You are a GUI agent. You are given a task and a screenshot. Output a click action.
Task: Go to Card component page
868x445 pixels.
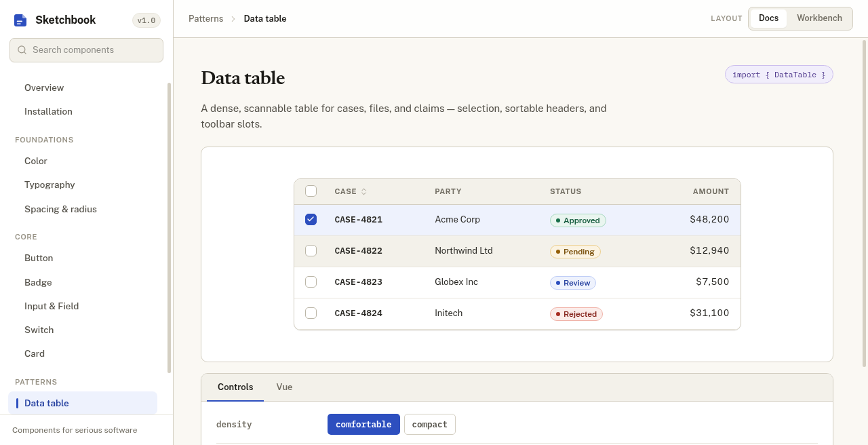(83, 354)
